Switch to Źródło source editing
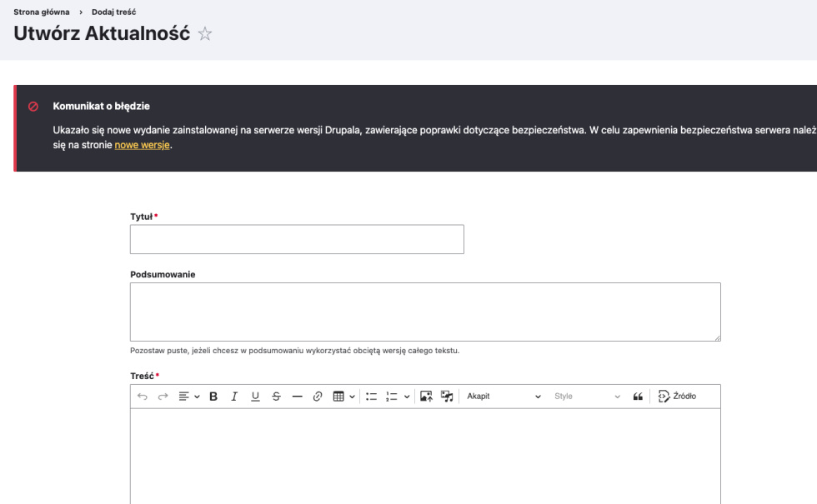The width and height of the screenshot is (817, 504). (677, 397)
